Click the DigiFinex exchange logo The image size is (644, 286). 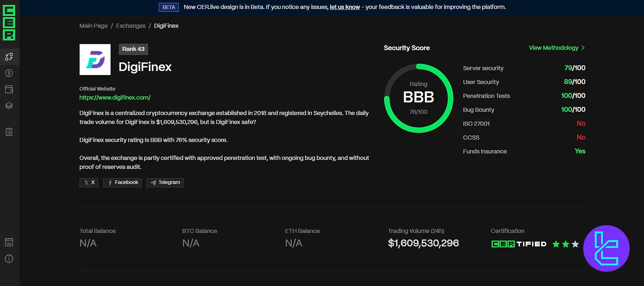point(95,60)
